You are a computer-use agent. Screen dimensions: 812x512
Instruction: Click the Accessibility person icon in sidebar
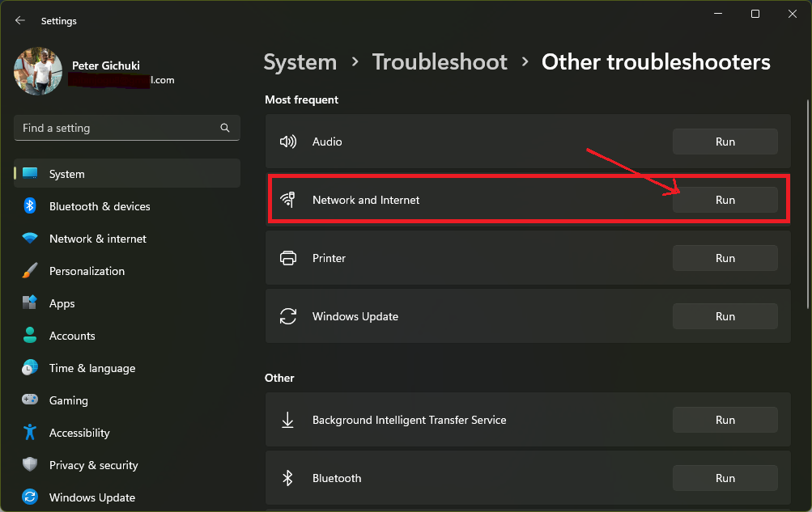click(29, 433)
